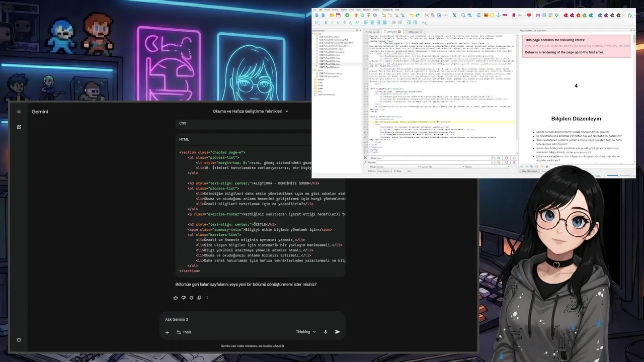The width and height of the screenshot is (644, 362).
Task: Select 0002.xhtml in Book Browser
Action: point(330,58)
